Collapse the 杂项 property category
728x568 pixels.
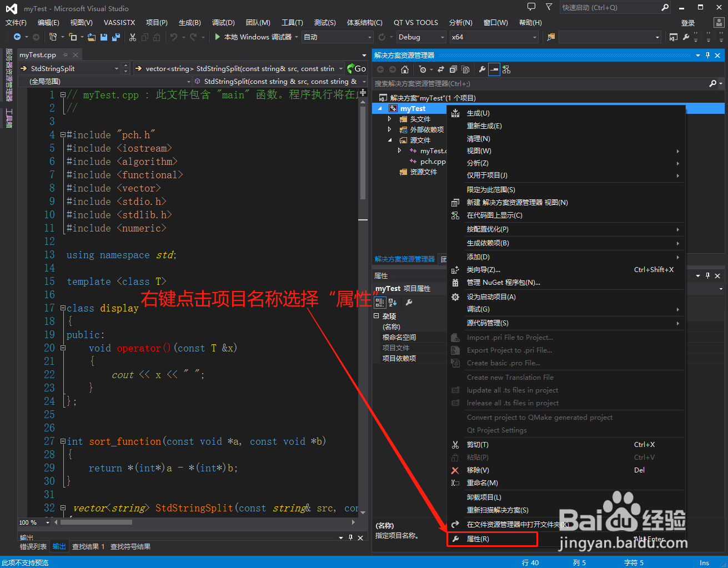click(x=376, y=316)
